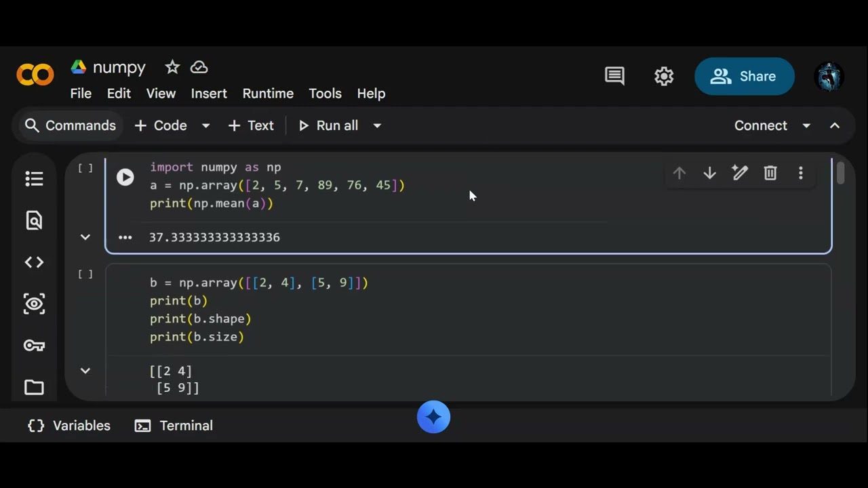Collapse the second cell output chevron
Screen dimensions: 868x488
pos(85,370)
